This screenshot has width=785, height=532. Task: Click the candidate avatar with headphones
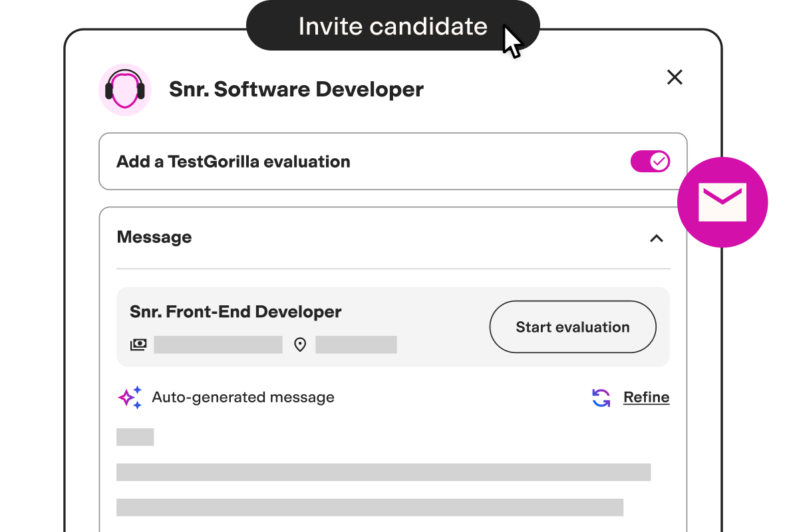click(125, 90)
